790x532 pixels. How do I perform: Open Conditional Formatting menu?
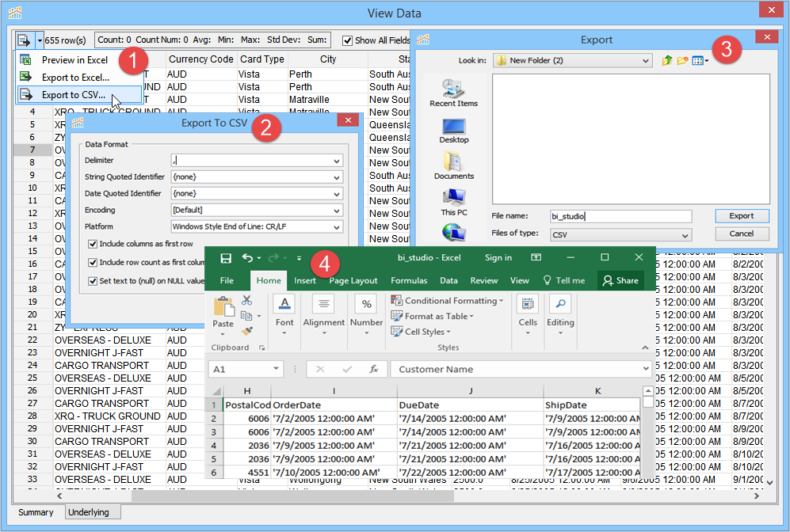coord(447,301)
